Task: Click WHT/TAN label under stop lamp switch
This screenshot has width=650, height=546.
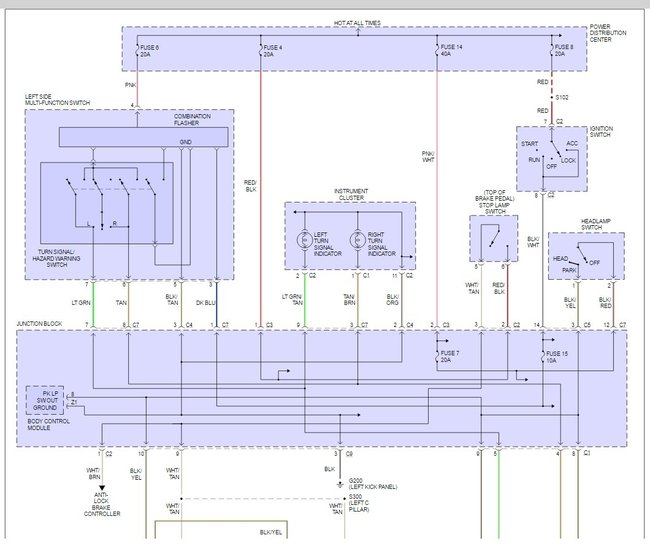Action: 472,289
